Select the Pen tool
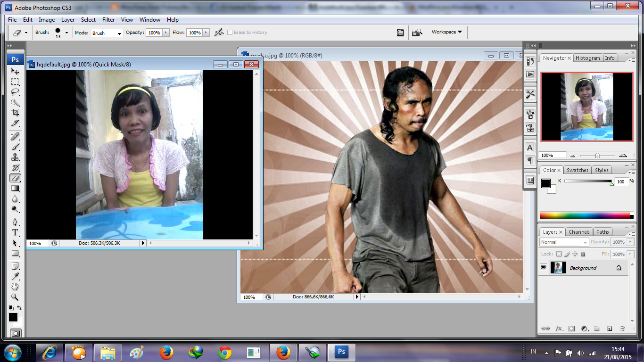The image size is (644, 362). coord(15,222)
